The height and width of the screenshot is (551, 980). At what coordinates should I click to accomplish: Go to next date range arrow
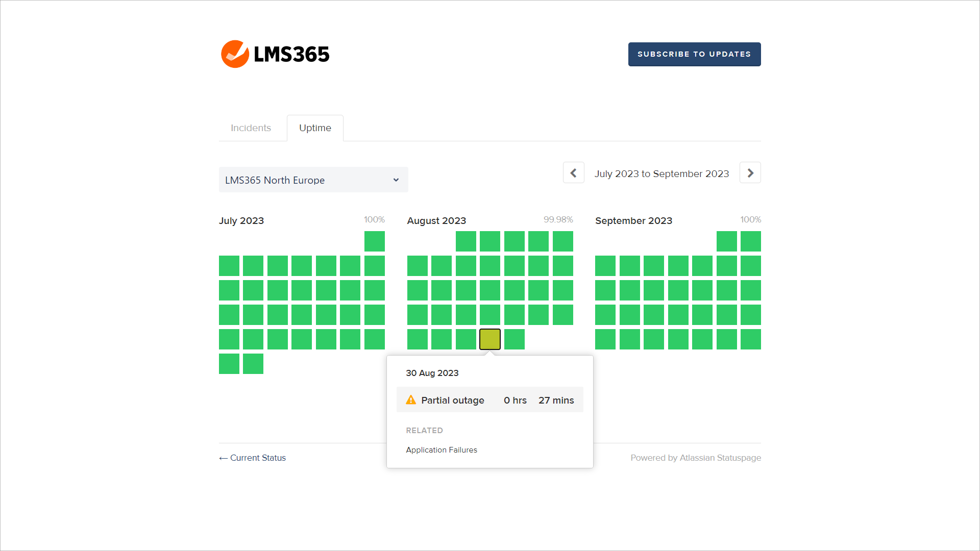point(750,173)
